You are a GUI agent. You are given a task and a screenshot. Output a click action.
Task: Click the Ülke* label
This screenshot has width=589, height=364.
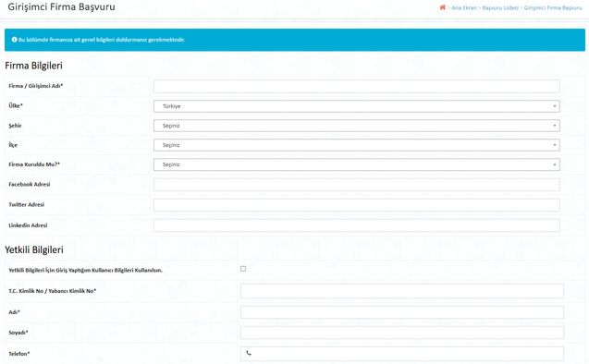pyautogui.click(x=16, y=106)
